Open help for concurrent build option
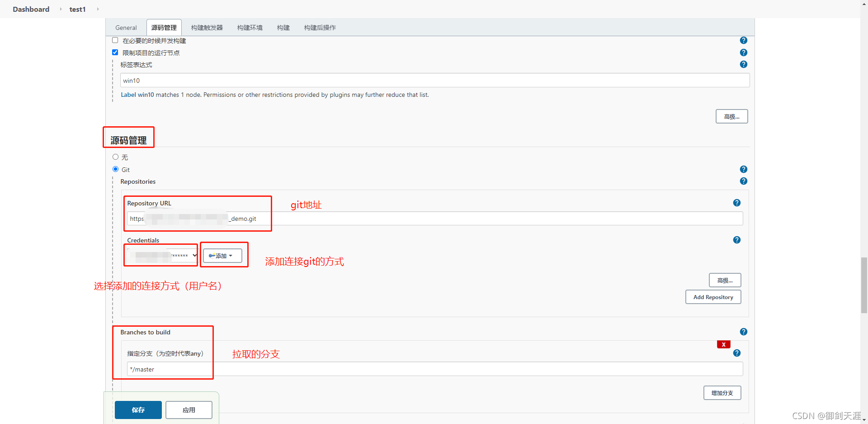 click(743, 40)
